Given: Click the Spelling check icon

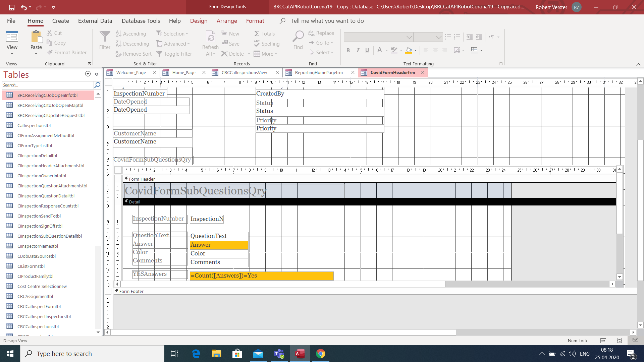Looking at the screenshot, I should tap(257, 44).
